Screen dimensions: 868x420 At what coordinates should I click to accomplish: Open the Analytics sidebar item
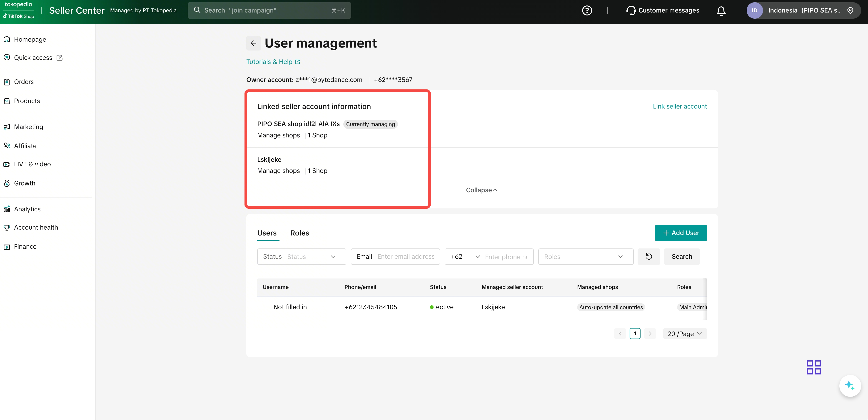click(27, 209)
